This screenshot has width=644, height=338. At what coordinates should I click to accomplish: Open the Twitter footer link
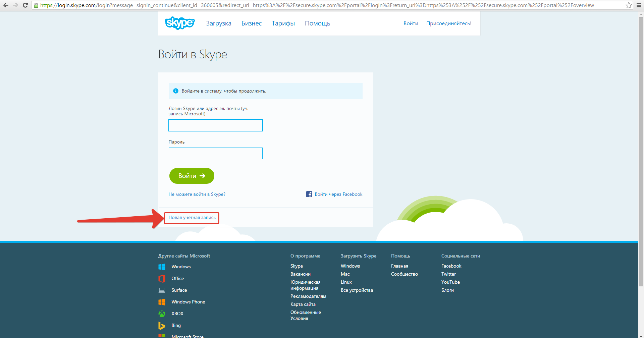(448, 274)
